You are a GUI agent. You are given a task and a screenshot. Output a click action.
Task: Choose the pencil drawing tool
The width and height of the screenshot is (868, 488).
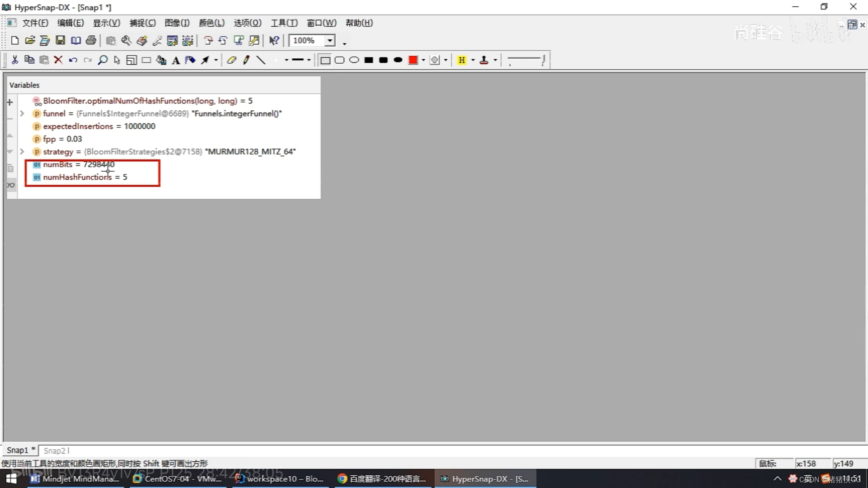[246, 60]
